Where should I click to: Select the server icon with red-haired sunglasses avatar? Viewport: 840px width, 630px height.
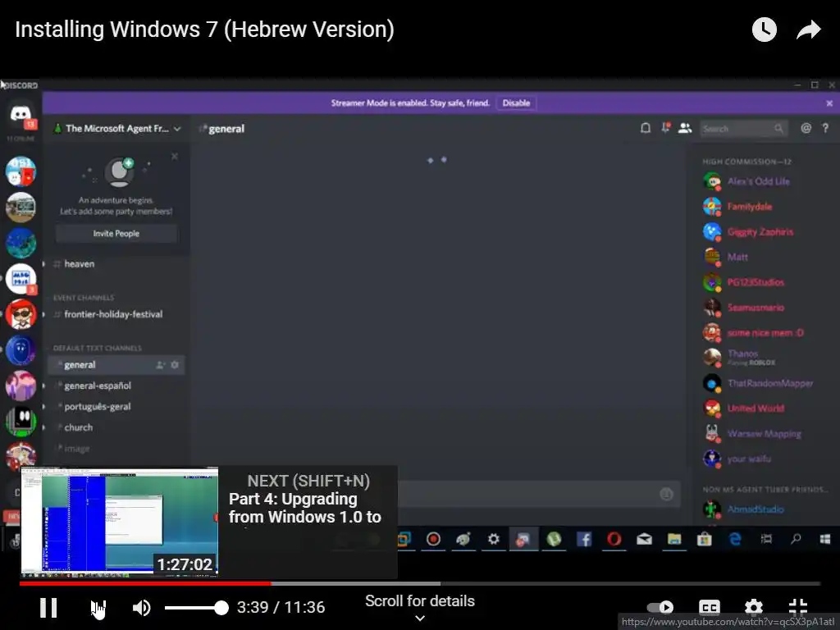coord(21,314)
